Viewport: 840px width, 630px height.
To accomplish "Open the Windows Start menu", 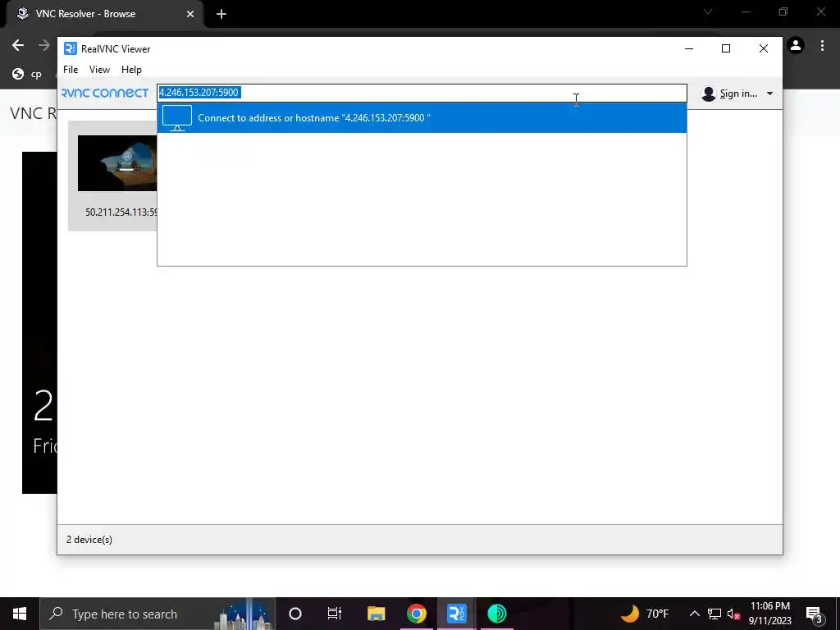I will pyautogui.click(x=20, y=614).
